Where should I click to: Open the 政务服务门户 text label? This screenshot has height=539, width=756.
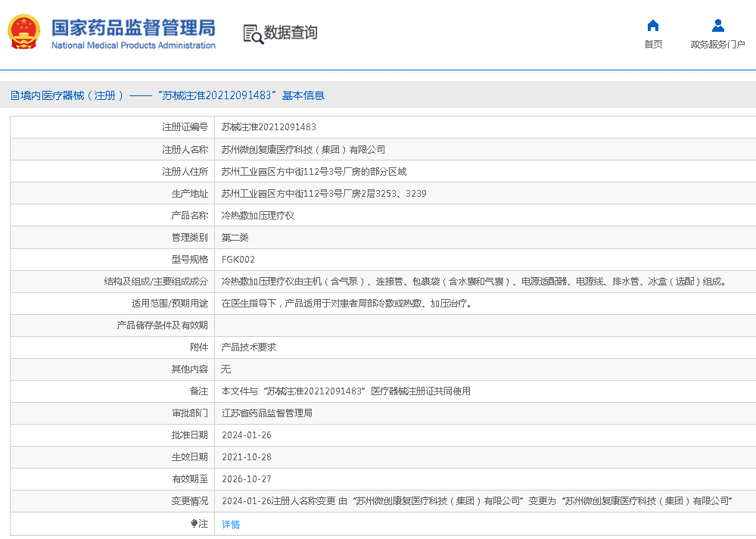pyautogui.click(x=717, y=45)
